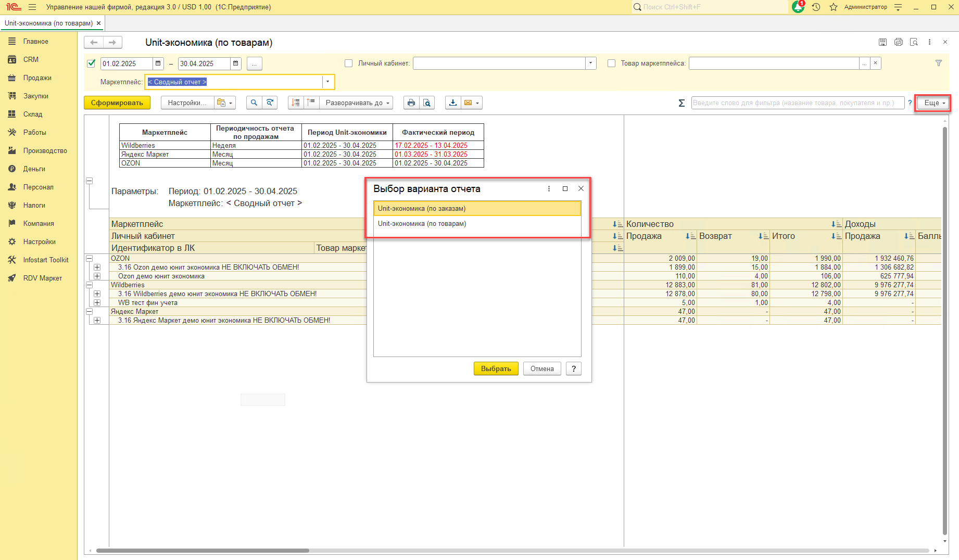The height and width of the screenshot is (560, 959).
Task: Open the Личный кабинет dropdown arrow
Action: click(x=590, y=63)
